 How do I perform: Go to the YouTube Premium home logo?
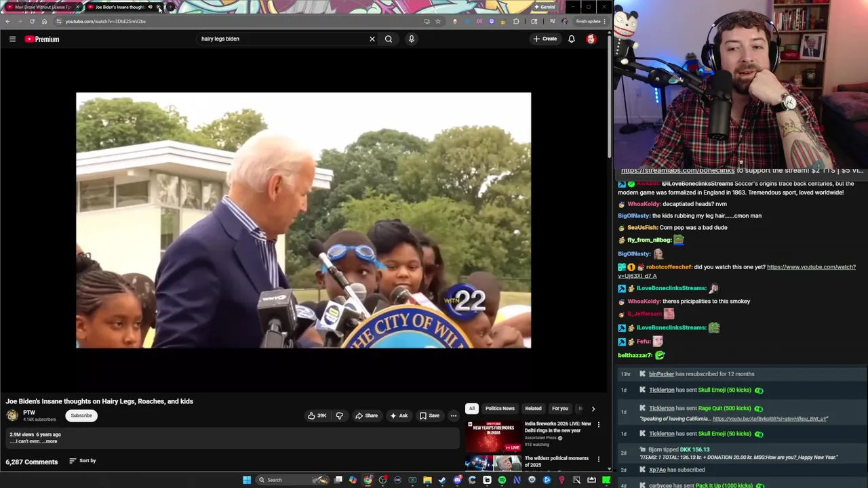[x=43, y=39]
